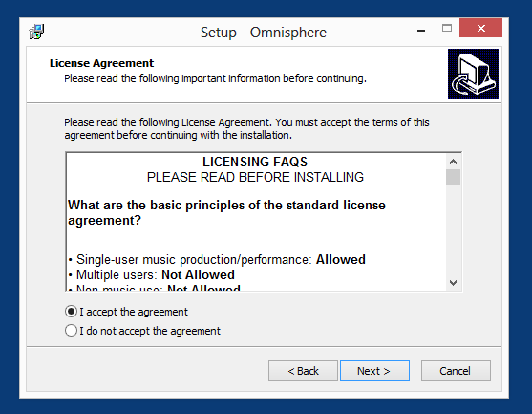
Task: Click the "Single-user music production/performance" line
Action: (x=217, y=260)
